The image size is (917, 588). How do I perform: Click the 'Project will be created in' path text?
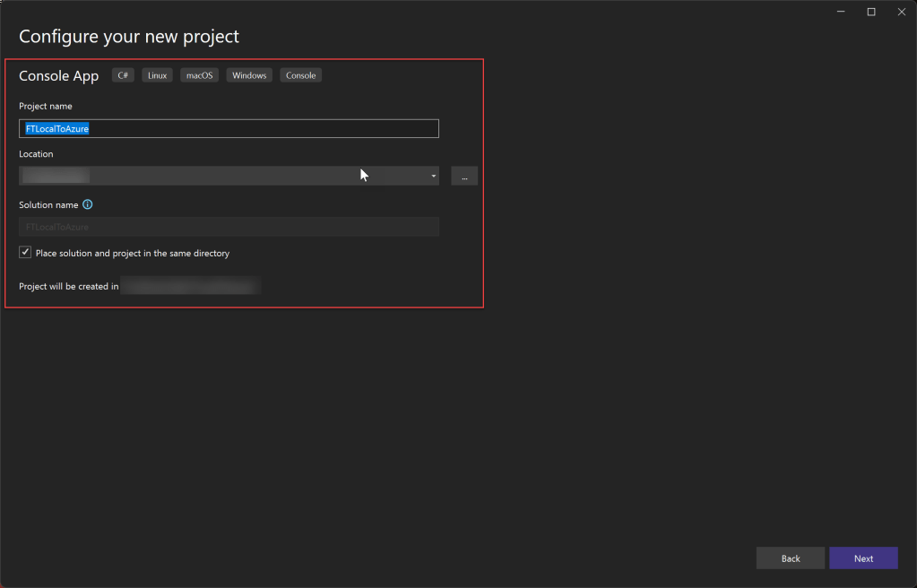tap(190, 287)
